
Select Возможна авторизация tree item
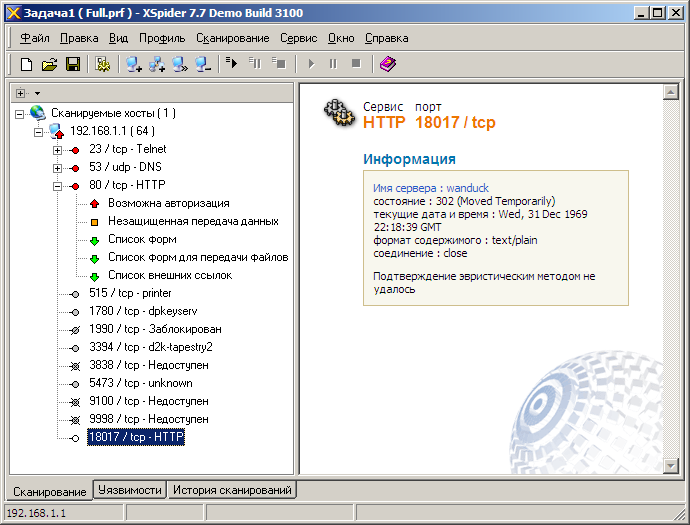click(169, 203)
